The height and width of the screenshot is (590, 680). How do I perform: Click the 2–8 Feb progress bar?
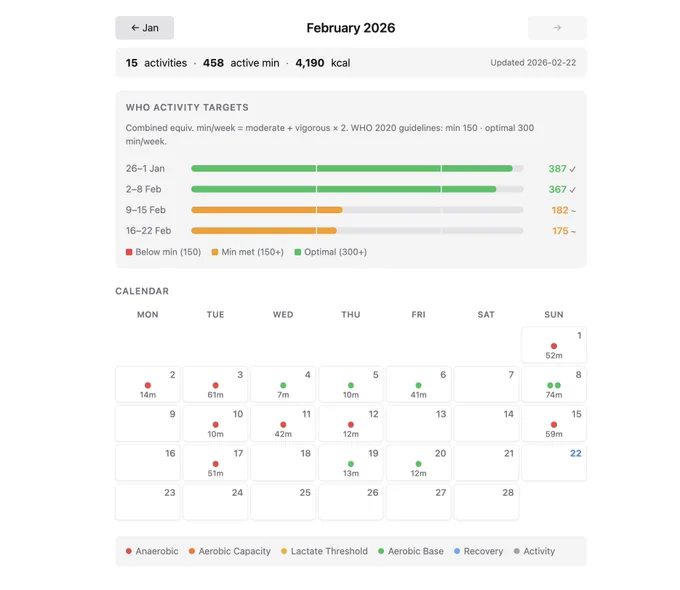357,189
